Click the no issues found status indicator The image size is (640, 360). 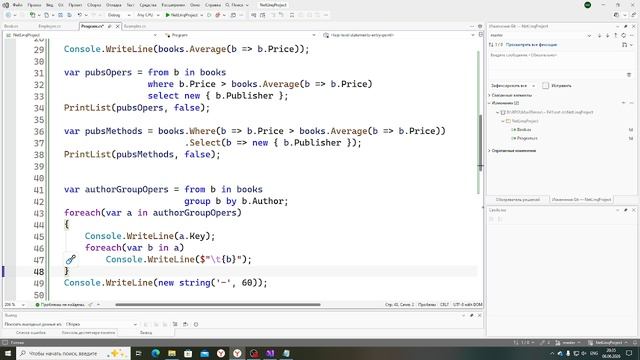(60, 304)
